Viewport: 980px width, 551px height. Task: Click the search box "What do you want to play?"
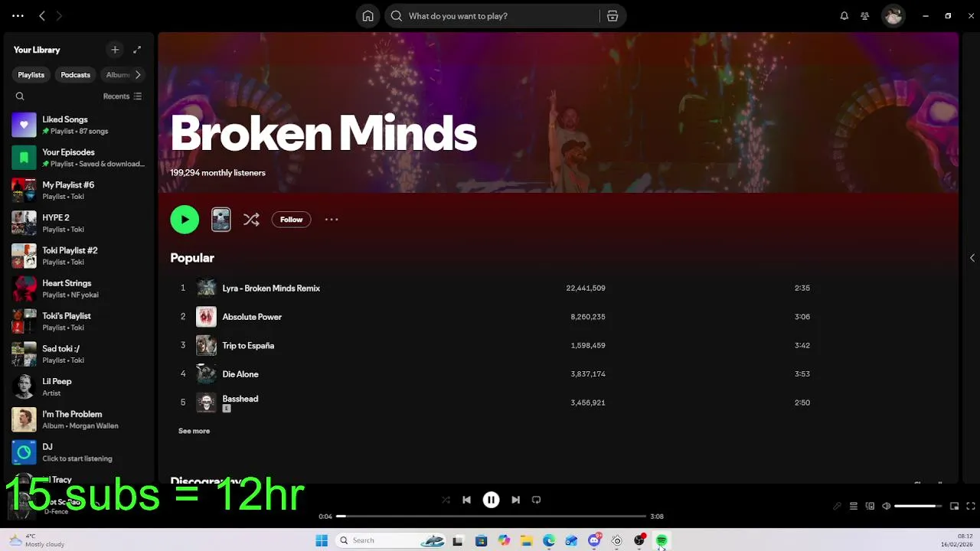(x=492, y=16)
